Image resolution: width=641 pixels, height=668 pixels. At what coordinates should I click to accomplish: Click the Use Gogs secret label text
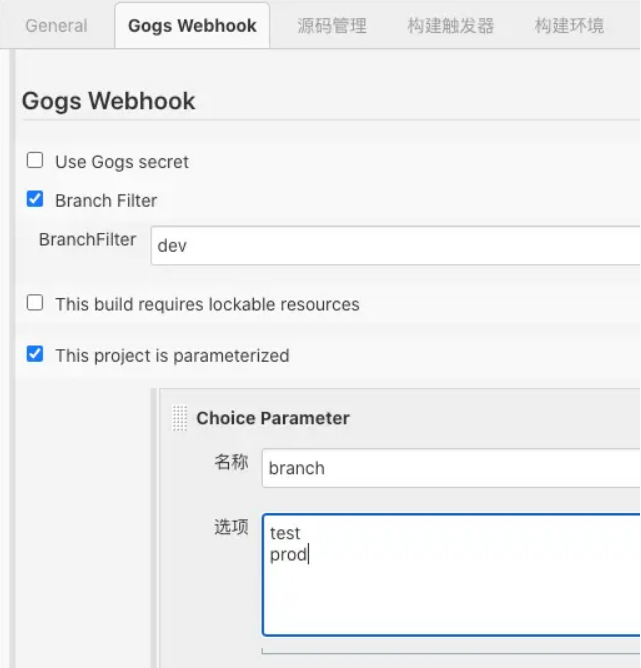[x=122, y=162]
